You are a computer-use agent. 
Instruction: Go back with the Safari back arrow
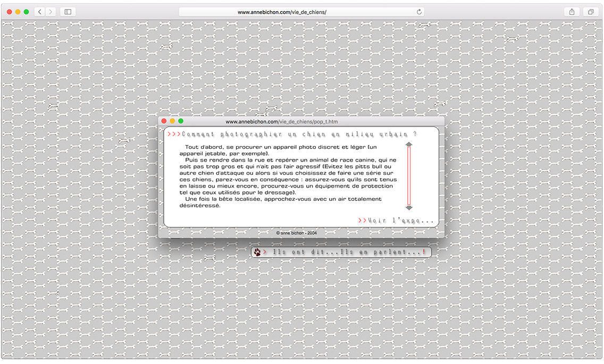click(x=40, y=12)
